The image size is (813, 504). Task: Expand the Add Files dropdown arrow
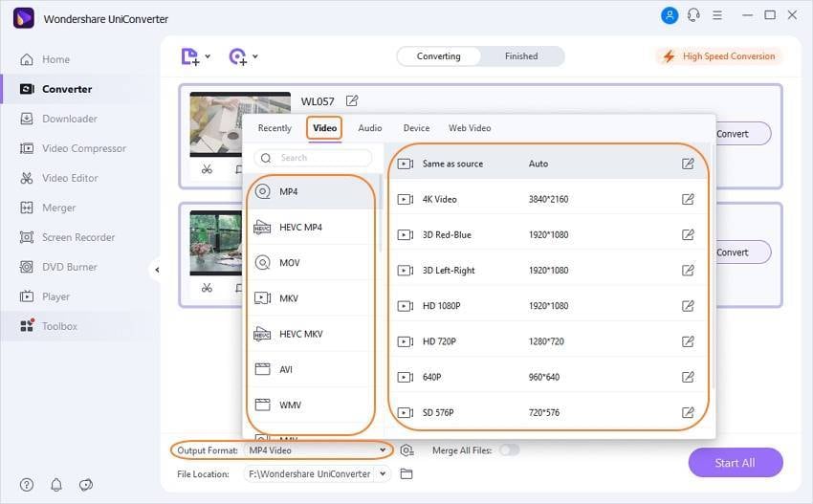coord(208,56)
